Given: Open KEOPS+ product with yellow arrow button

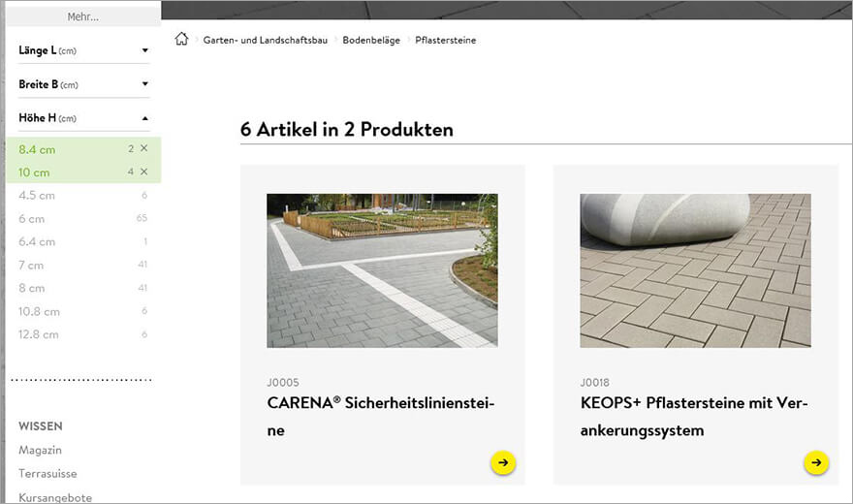Looking at the screenshot, I should point(816,462).
